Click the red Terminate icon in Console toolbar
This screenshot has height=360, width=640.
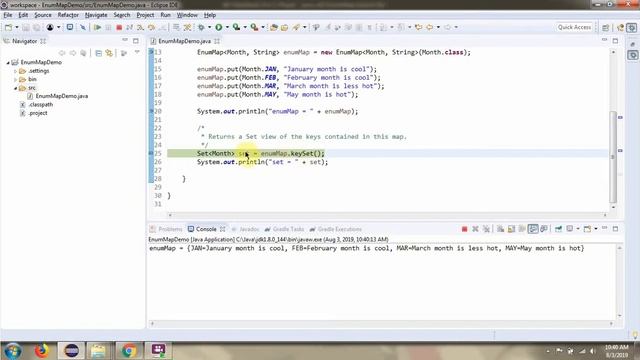point(464,229)
